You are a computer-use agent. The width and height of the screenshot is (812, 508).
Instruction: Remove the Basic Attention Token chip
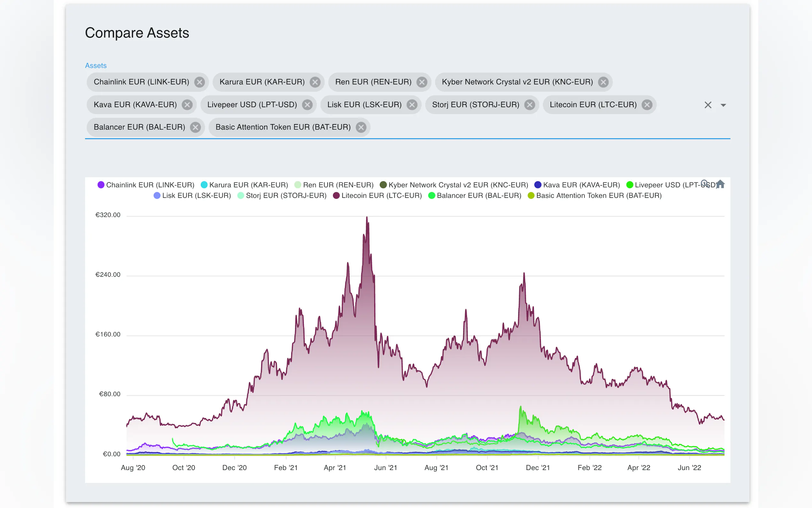(361, 127)
